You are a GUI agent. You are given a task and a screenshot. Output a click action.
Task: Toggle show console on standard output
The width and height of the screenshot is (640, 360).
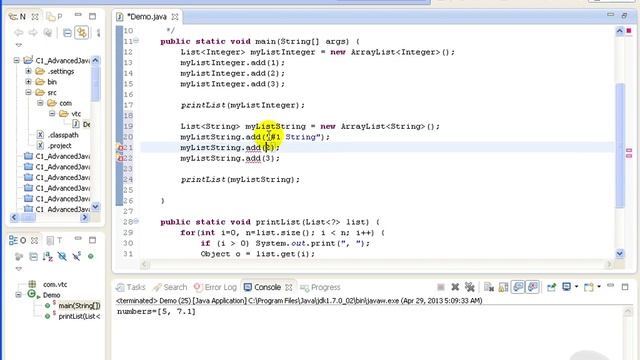[518, 287]
